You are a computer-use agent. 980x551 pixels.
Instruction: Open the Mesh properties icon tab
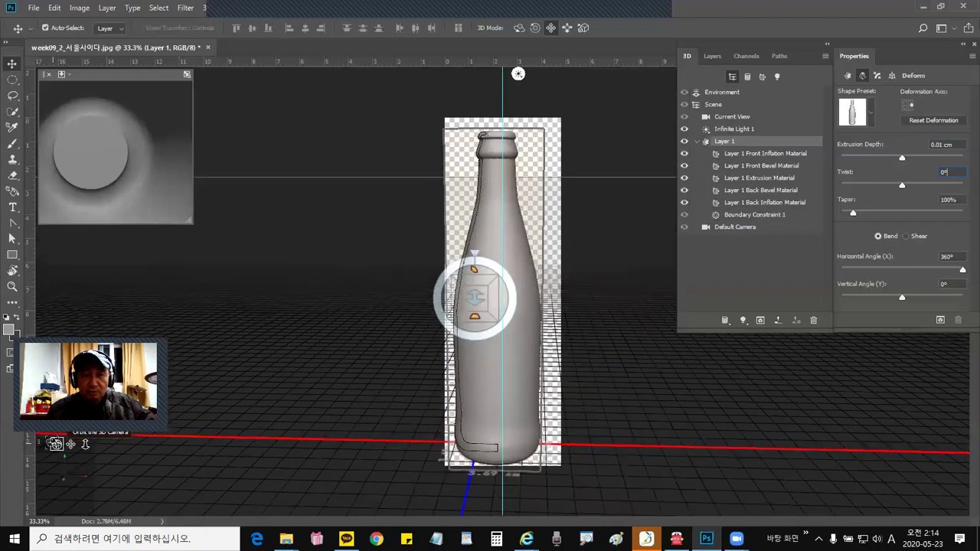pyautogui.click(x=848, y=76)
